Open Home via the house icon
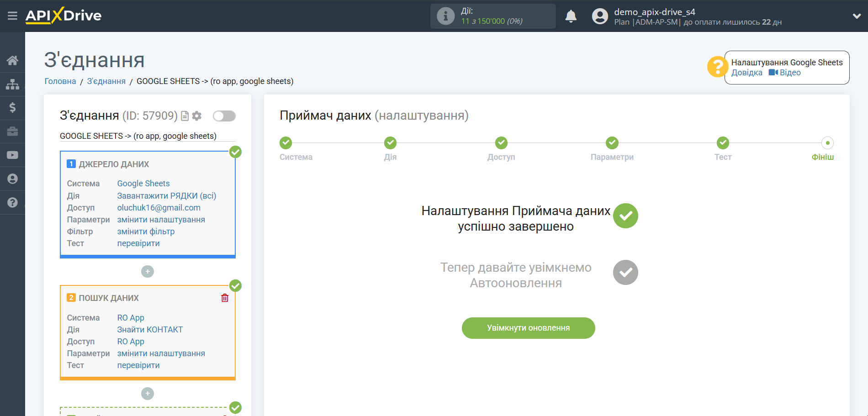 (12, 60)
